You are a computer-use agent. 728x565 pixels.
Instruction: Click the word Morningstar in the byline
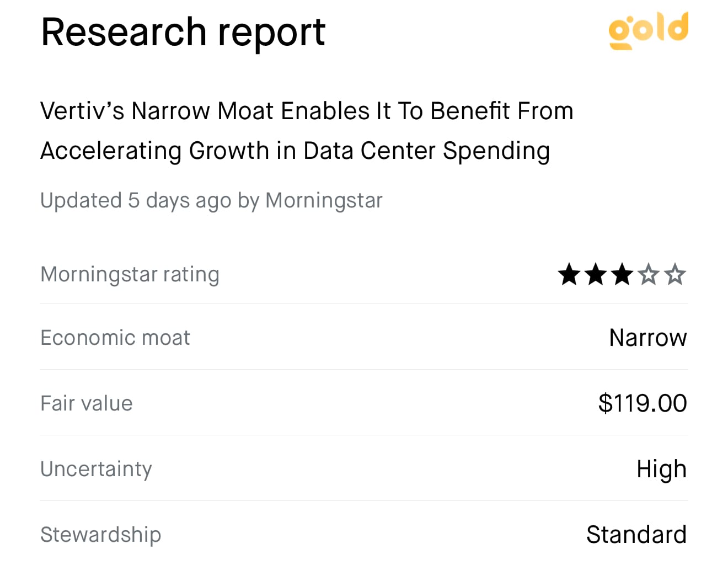tap(324, 201)
